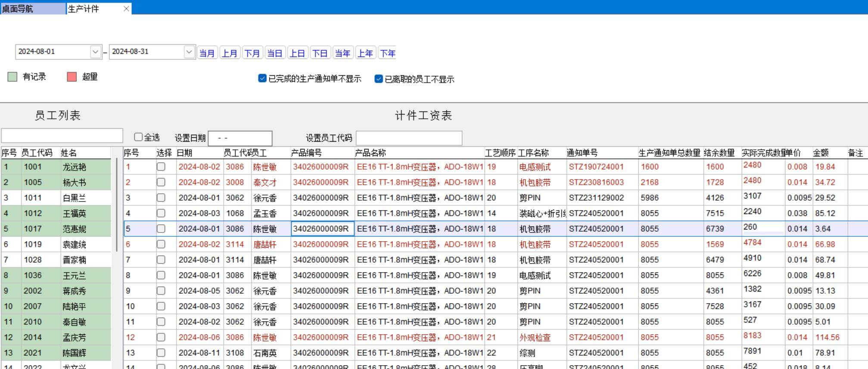Tick the selection checkbox in row 5

point(161,229)
